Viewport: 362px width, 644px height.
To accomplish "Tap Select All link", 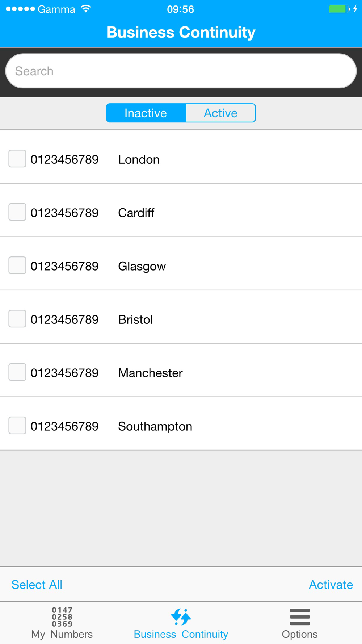I will pyautogui.click(x=37, y=585).
